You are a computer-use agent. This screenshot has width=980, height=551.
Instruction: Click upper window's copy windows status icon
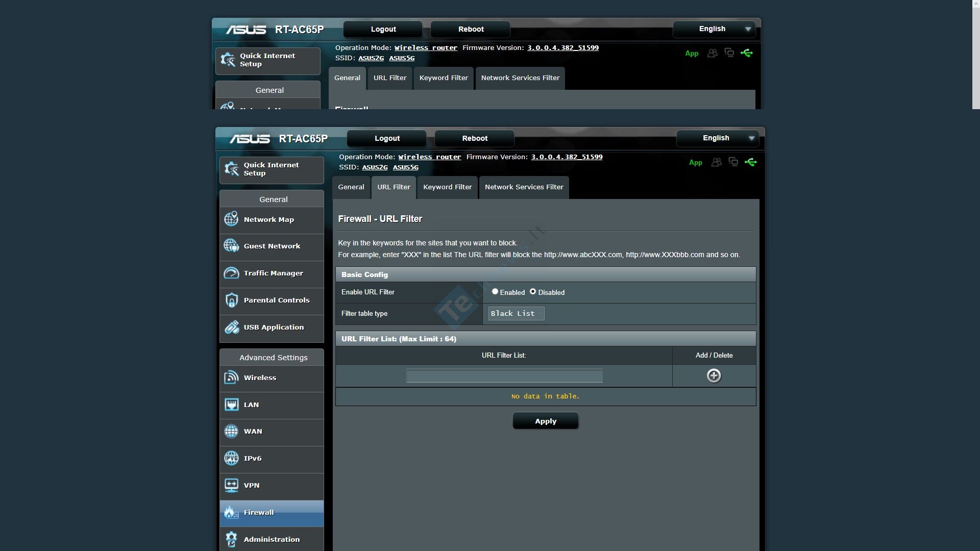pos(729,53)
